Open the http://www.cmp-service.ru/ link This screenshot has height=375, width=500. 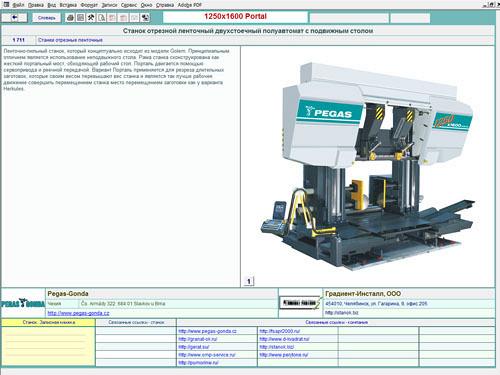tap(207, 355)
